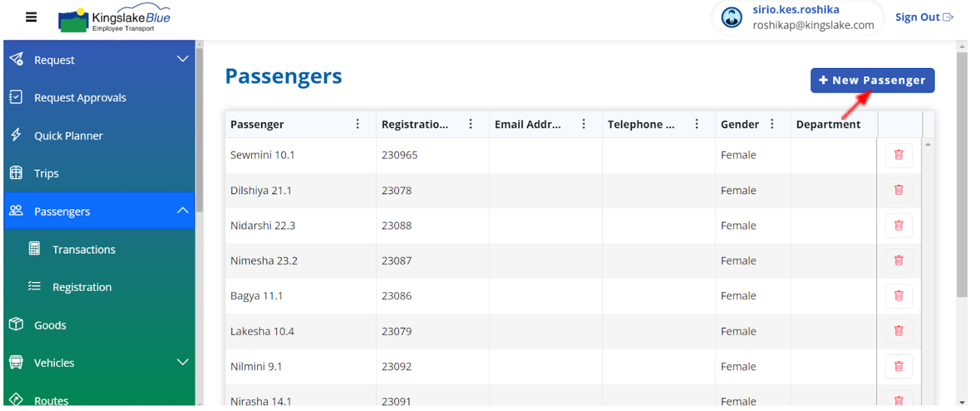Click the sidebar vertical scrollbar
The image size is (980, 411).
tap(198, 130)
